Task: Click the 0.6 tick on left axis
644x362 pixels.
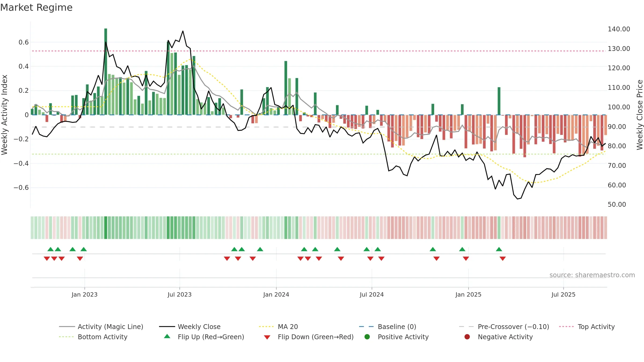Action: point(24,42)
